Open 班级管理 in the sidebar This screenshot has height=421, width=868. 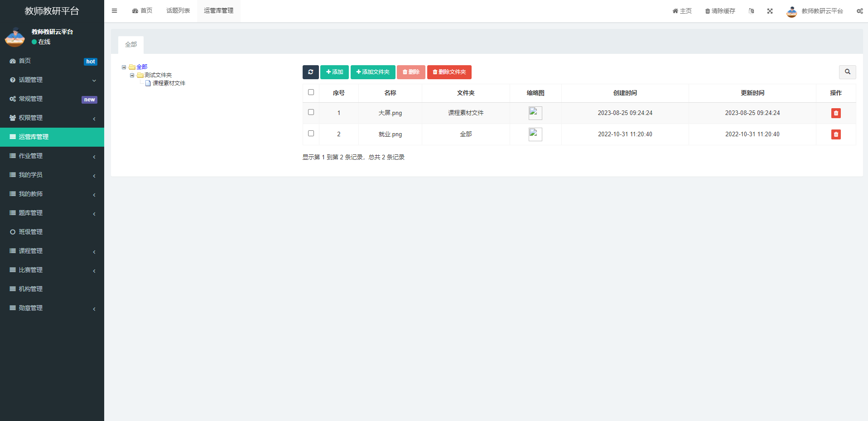(x=31, y=232)
